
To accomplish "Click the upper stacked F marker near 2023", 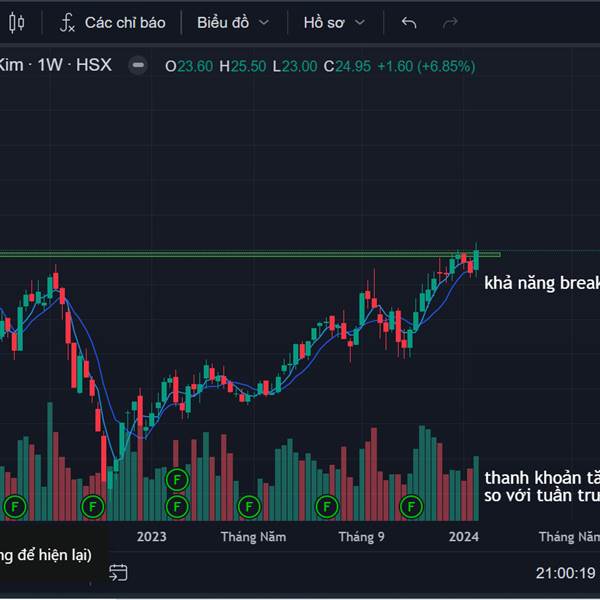I will (177, 479).
